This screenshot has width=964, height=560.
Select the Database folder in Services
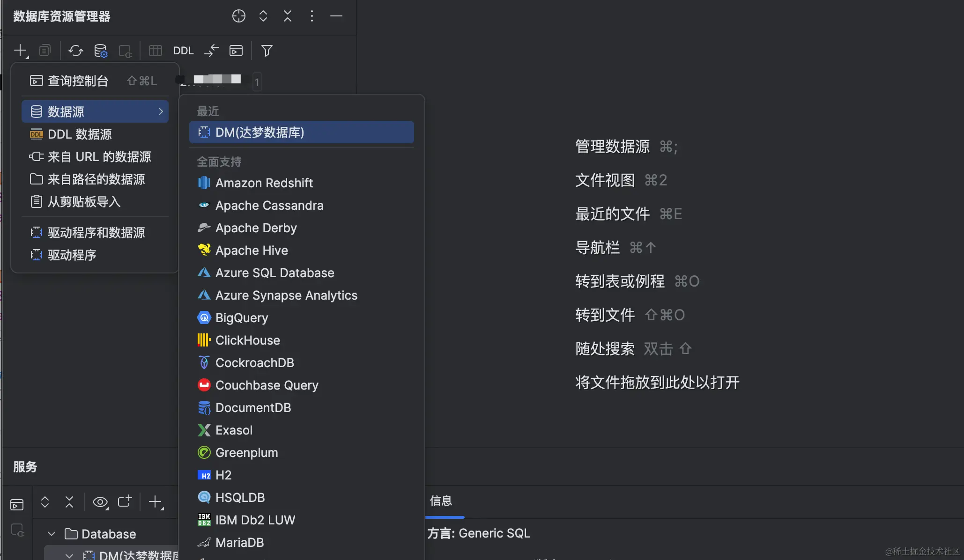100,534
